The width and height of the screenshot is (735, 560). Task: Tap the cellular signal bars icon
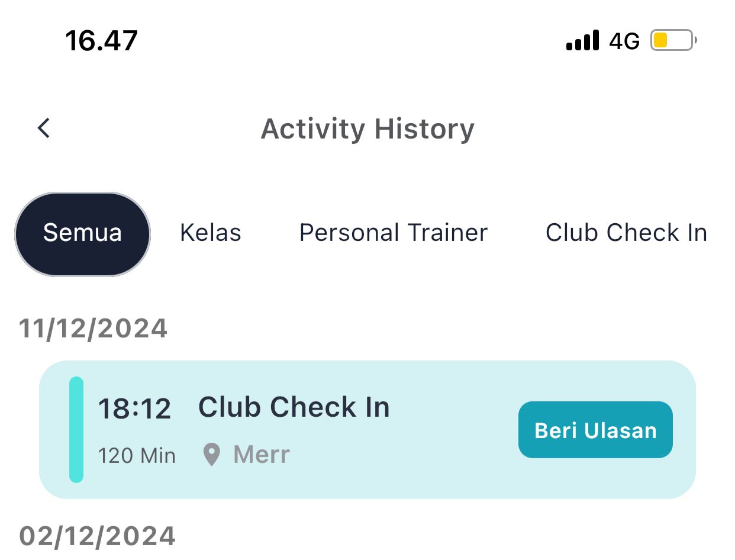tap(582, 41)
